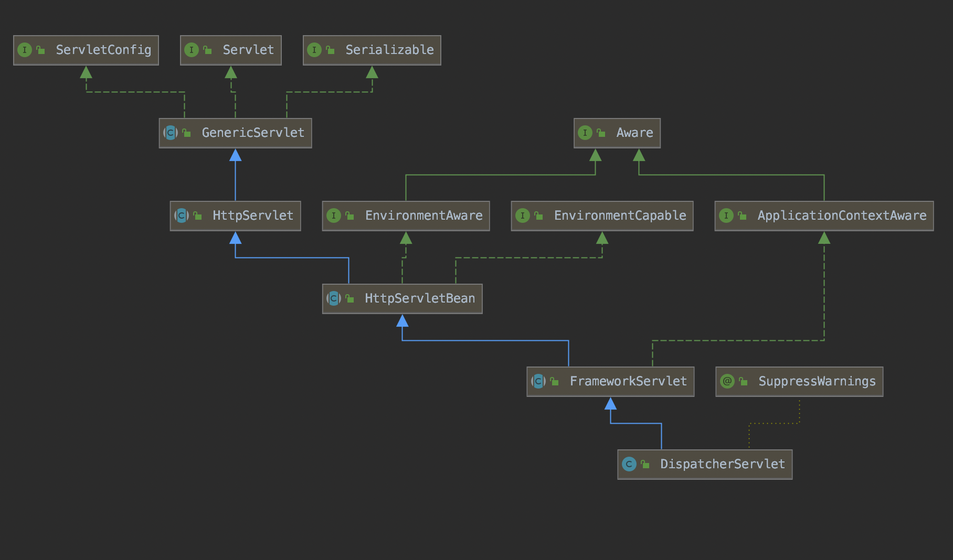Click the abstract class icon on GenericServlet

coord(171,133)
